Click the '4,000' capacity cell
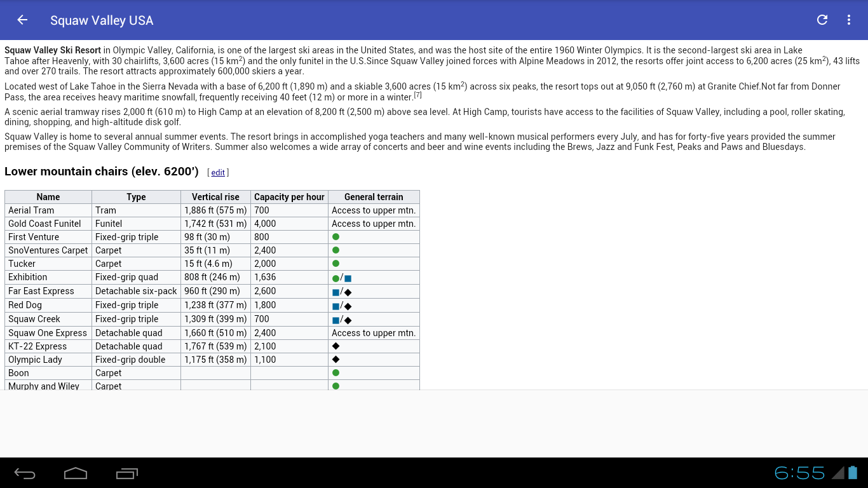Image resolution: width=868 pixels, height=488 pixels. pos(289,224)
